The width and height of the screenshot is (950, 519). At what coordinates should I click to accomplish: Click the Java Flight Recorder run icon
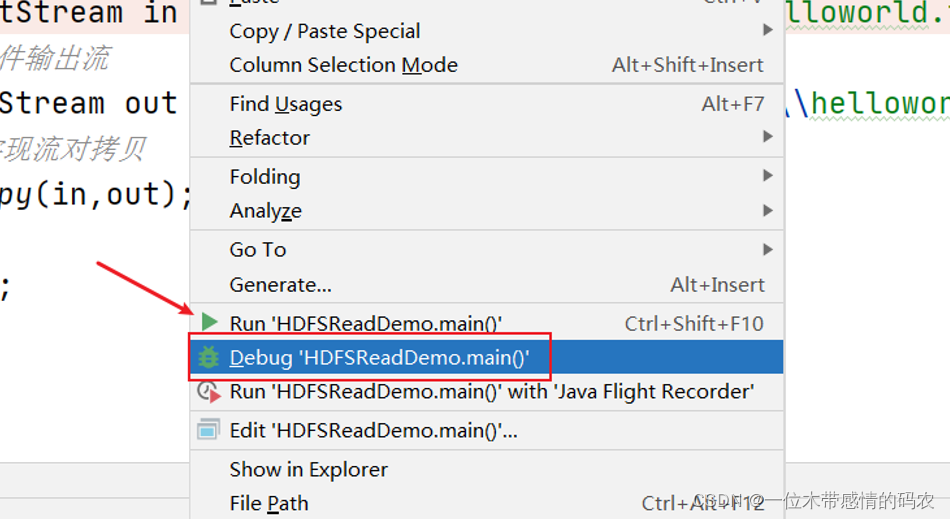pyautogui.click(x=209, y=392)
